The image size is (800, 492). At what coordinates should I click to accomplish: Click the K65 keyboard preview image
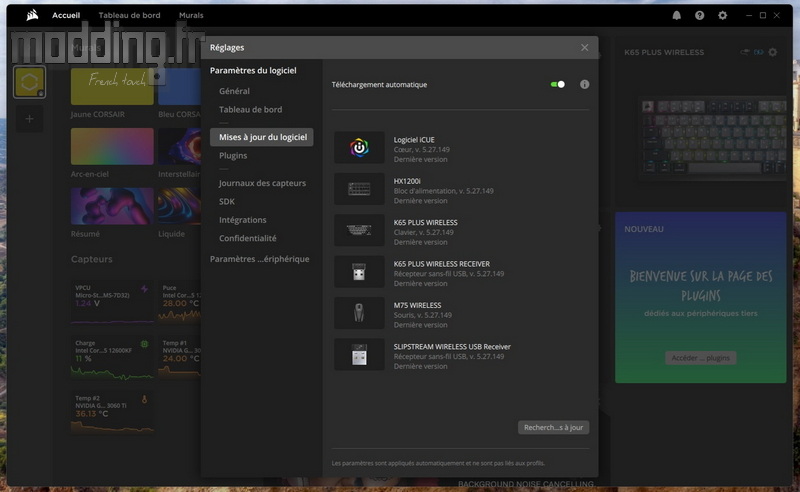point(714,138)
